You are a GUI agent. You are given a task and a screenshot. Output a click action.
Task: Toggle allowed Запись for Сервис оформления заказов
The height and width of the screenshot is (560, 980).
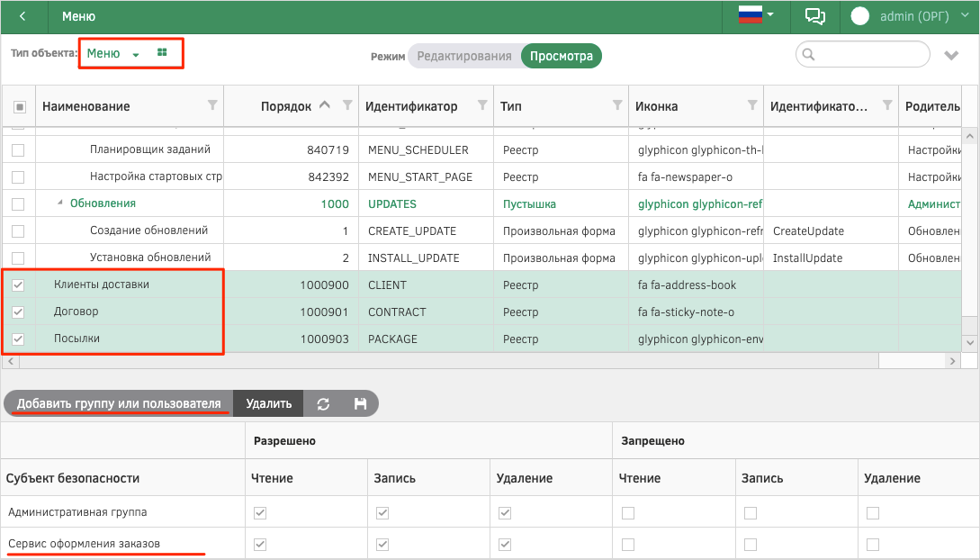(x=382, y=545)
